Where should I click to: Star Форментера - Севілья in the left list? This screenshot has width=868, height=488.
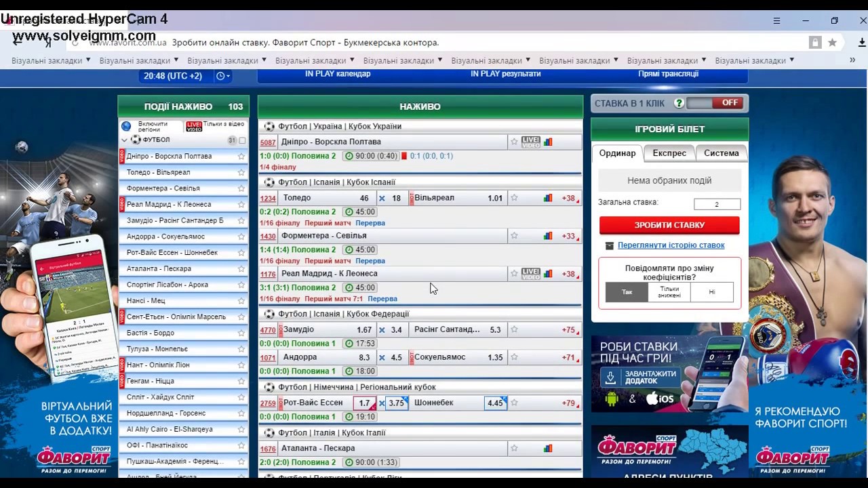[x=241, y=188]
